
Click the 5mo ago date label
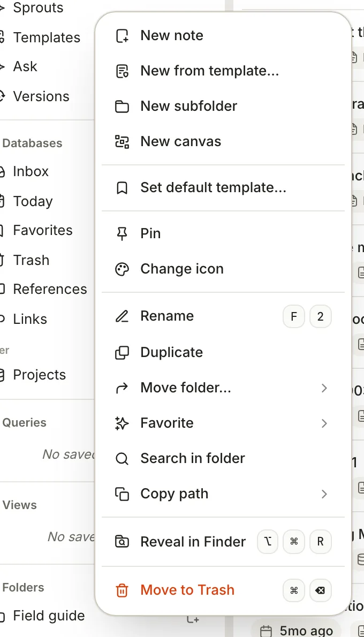306,631
